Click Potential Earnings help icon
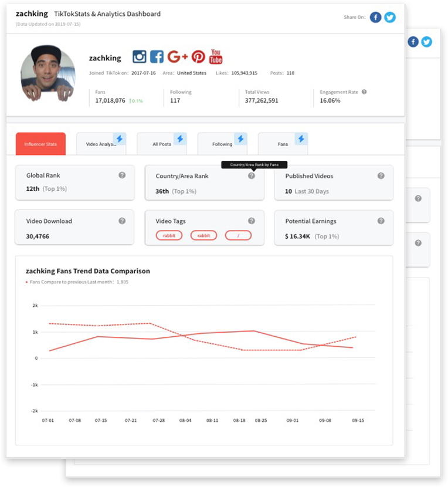 [381, 221]
